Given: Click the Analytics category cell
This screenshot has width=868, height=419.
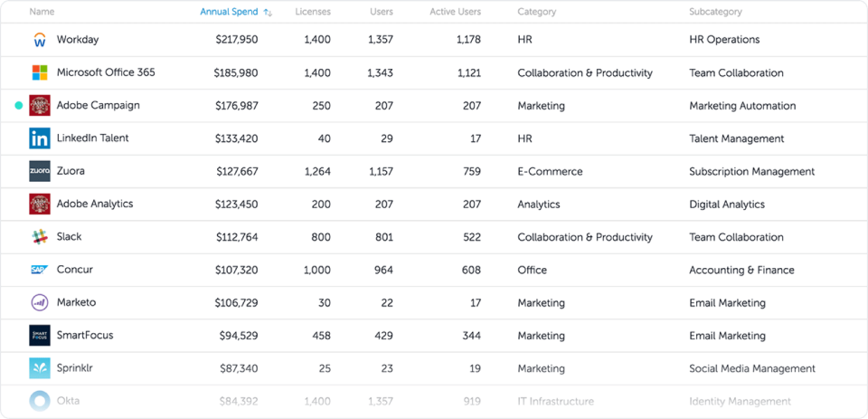Looking at the screenshot, I should (x=539, y=204).
